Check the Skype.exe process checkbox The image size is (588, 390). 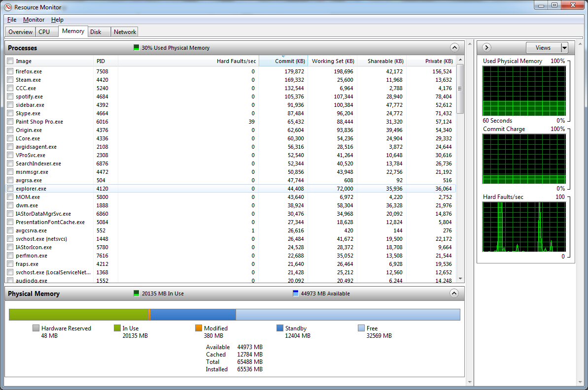pos(10,113)
